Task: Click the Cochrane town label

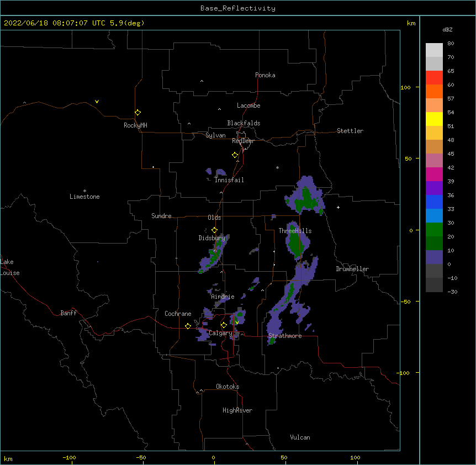Action: (178, 314)
